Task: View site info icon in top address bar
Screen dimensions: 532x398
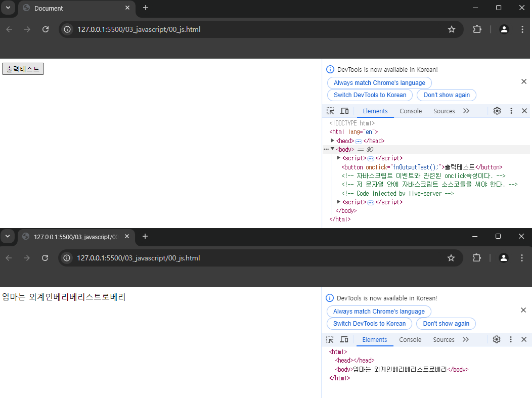Action: coord(68,29)
